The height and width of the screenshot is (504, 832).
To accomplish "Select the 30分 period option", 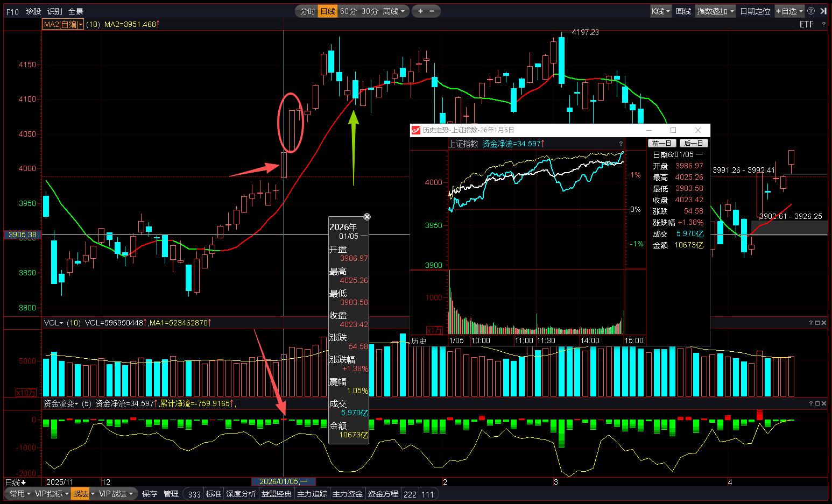I will point(369,11).
